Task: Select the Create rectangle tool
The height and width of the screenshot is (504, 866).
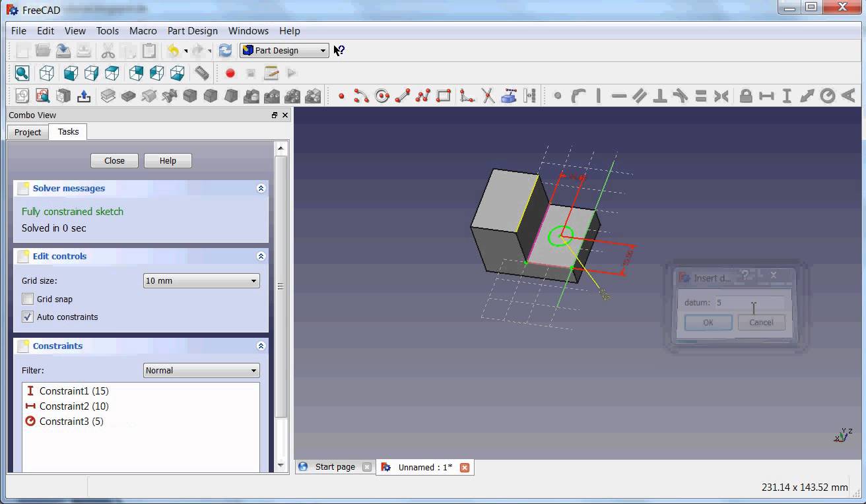Action: [444, 96]
